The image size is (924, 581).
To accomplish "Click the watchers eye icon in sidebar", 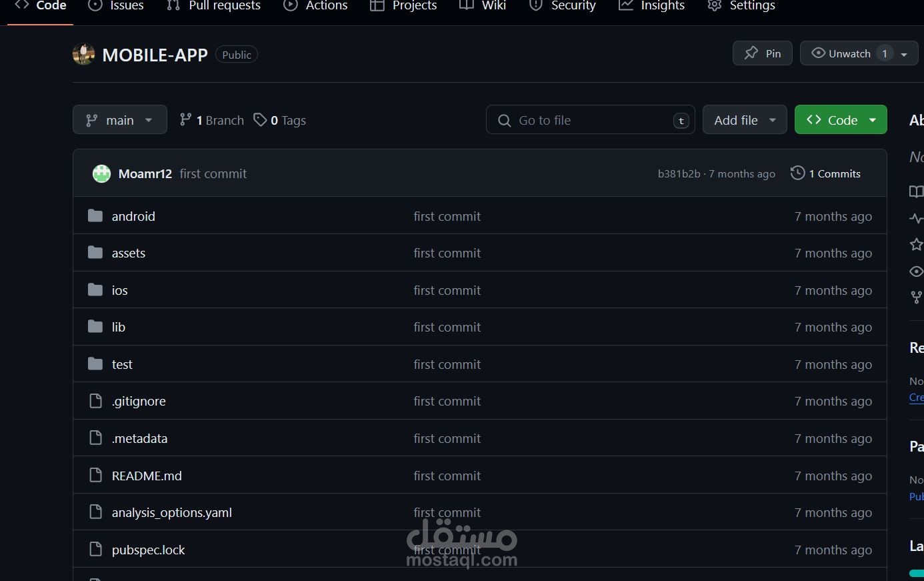I will pos(916,271).
